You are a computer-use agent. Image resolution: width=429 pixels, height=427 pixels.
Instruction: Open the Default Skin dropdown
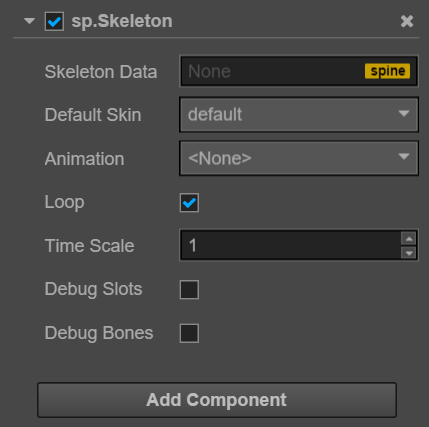pos(299,114)
